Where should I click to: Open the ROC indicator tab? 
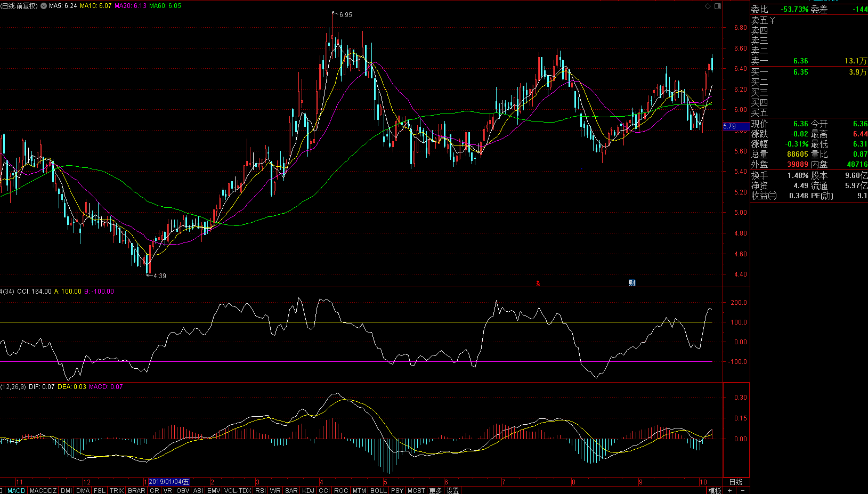(x=341, y=490)
